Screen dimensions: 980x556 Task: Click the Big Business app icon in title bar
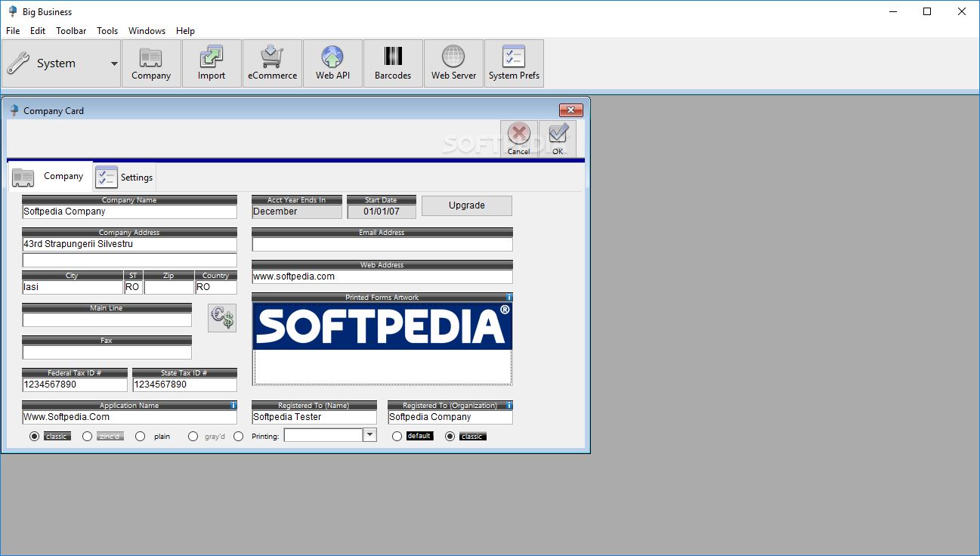[12, 11]
